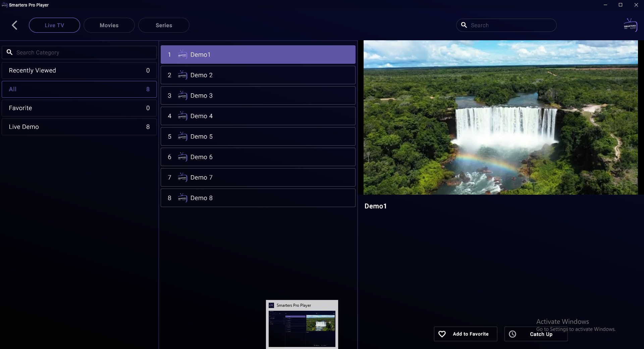Select the Demo 5 channel
Viewport: 644px width, 349px height.
pos(258,137)
